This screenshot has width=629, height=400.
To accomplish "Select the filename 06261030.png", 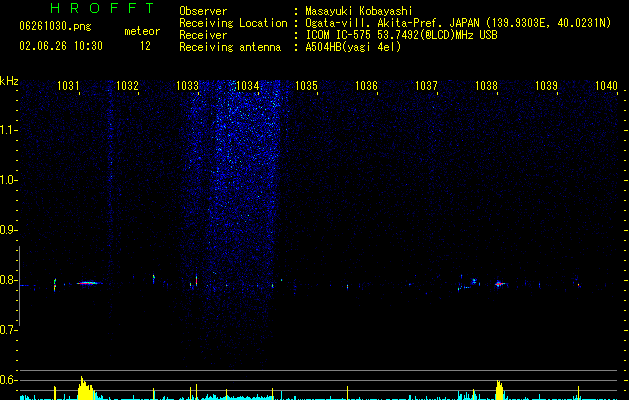I will point(55,26).
